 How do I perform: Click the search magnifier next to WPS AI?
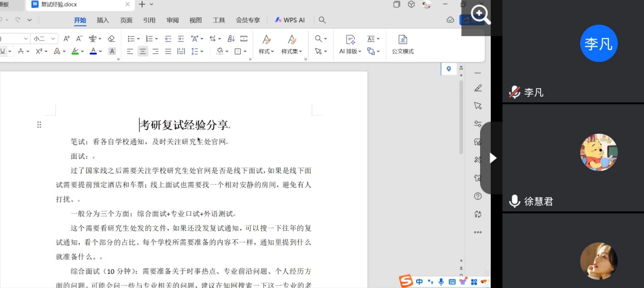coord(322,20)
